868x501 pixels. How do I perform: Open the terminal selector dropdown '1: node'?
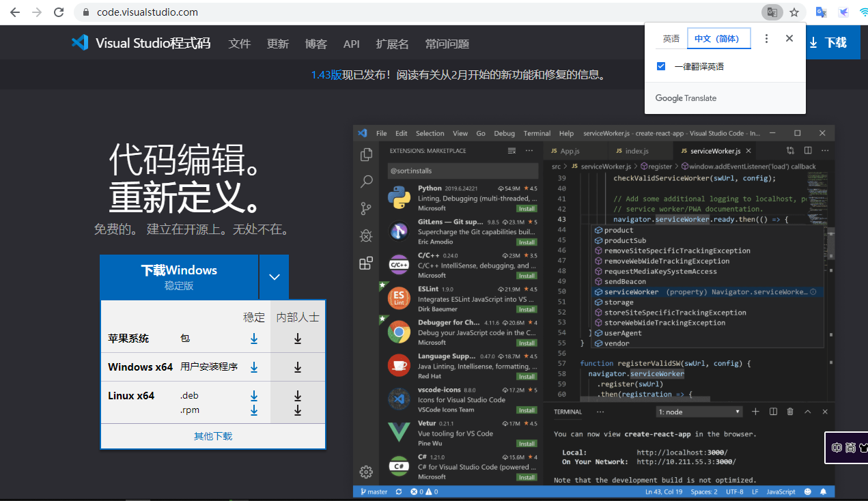(x=699, y=412)
